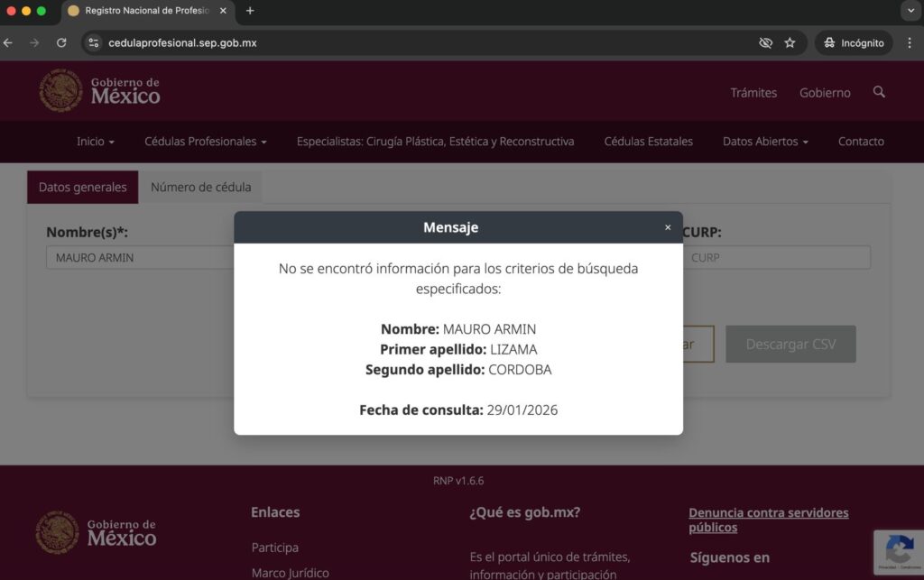This screenshot has width=924, height=580.
Task: Open the Chrome three-dot menu
Action: pyautogui.click(x=910, y=43)
